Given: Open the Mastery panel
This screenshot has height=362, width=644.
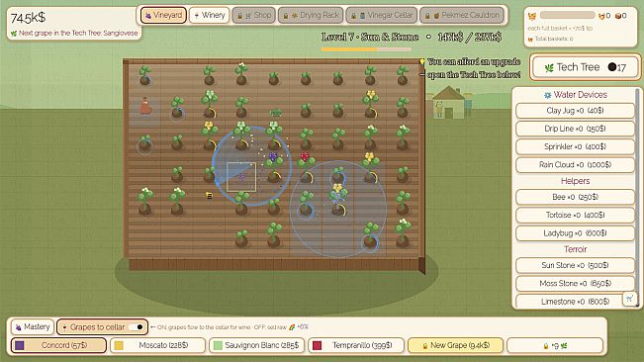Looking at the screenshot, I should pyautogui.click(x=33, y=327).
